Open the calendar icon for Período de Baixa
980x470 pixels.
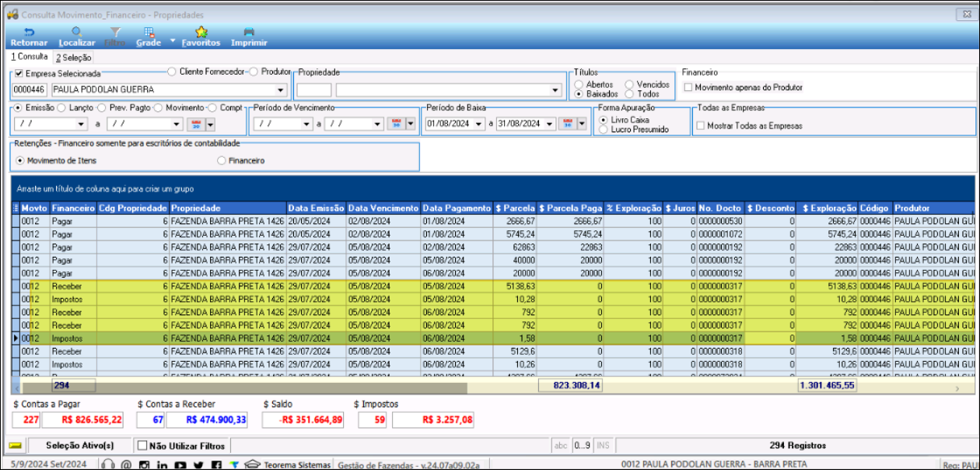(567, 124)
